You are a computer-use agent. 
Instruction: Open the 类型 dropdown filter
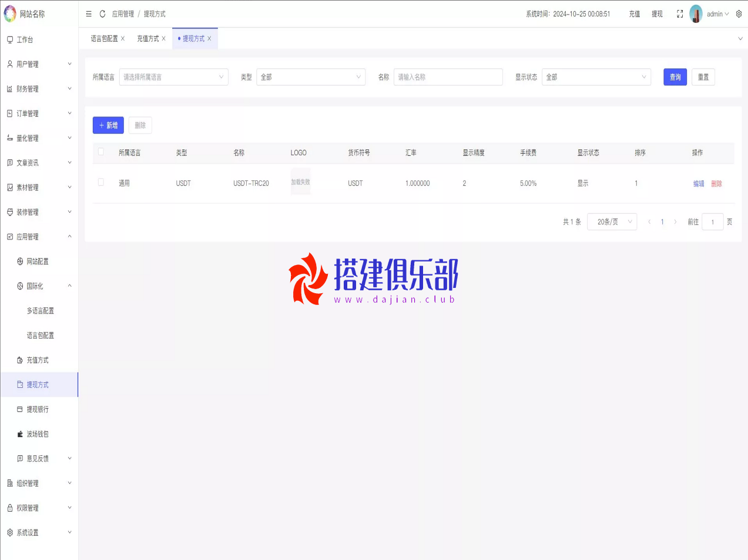[311, 77]
